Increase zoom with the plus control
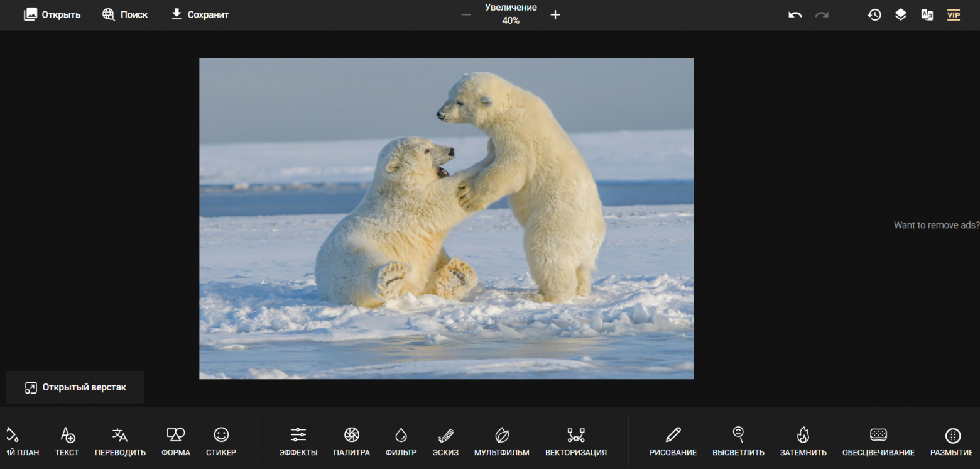 pyautogui.click(x=555, y=14)
